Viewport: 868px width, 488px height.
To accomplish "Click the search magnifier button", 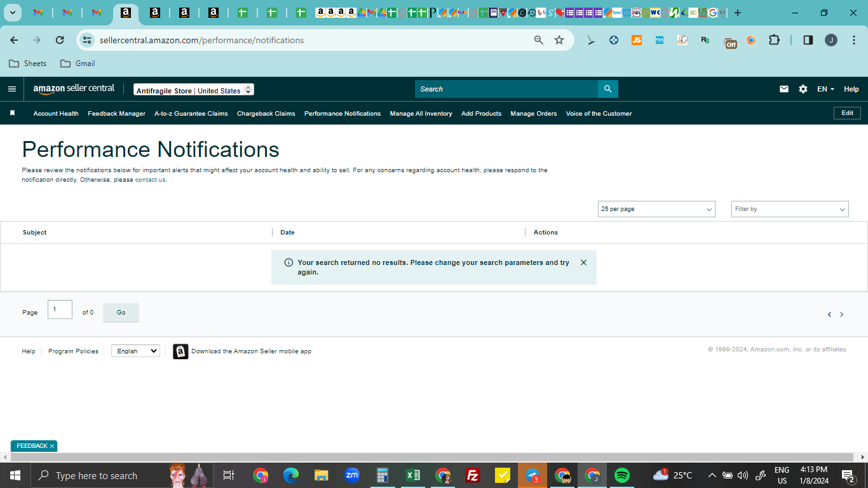I will pyautogui.click(x=607, y=89).
